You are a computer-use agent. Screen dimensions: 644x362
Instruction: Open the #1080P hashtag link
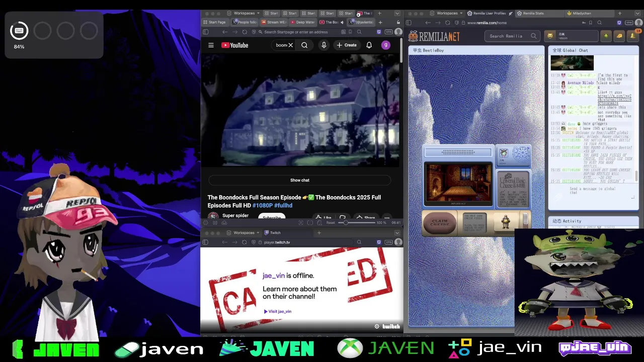coord(262,206)
